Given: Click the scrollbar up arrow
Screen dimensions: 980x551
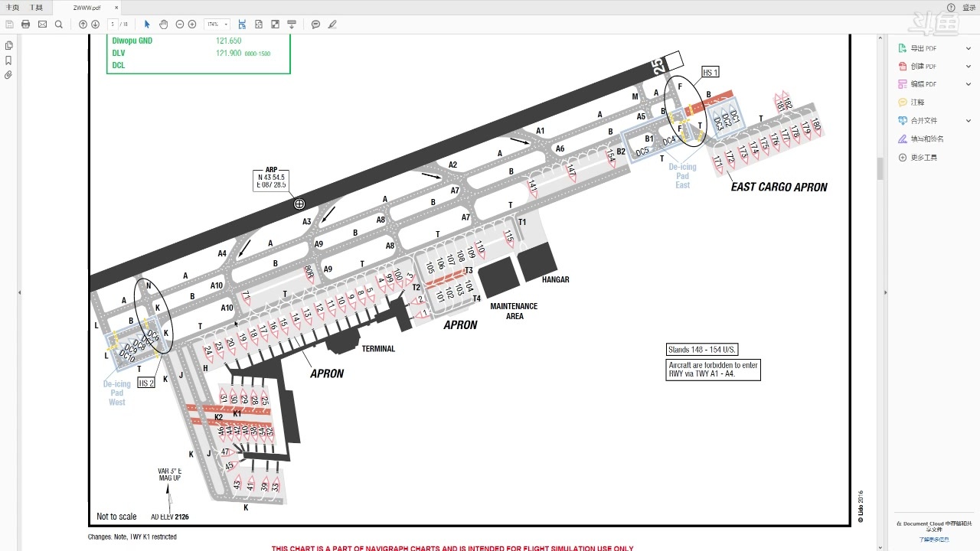Looking at the screenshot, I should (880, 39).
